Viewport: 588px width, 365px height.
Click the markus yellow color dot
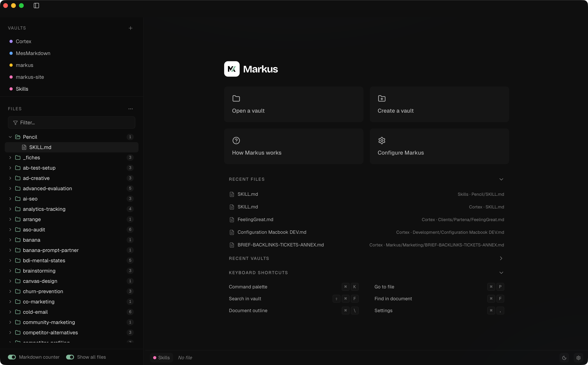(x=11, y=65)
